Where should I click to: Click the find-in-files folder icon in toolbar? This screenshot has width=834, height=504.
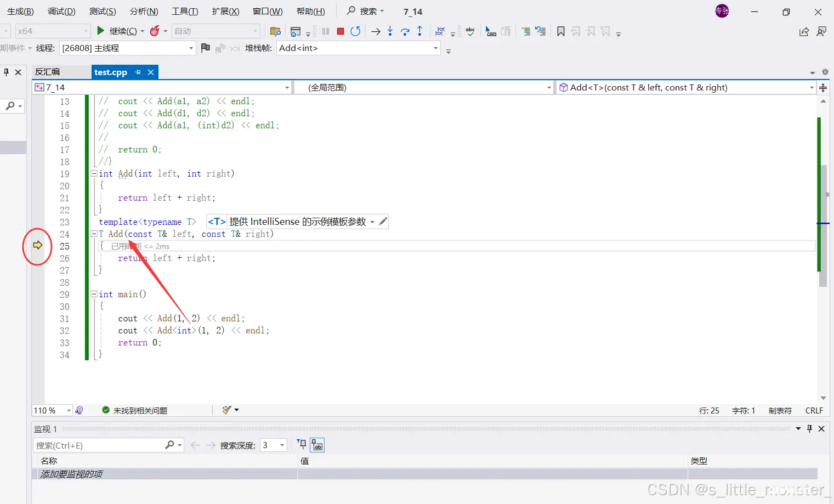pos(275,31)
